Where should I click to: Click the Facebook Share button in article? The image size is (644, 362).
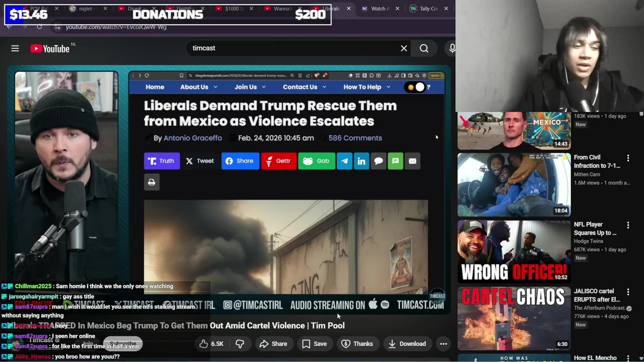coord(240,161)
